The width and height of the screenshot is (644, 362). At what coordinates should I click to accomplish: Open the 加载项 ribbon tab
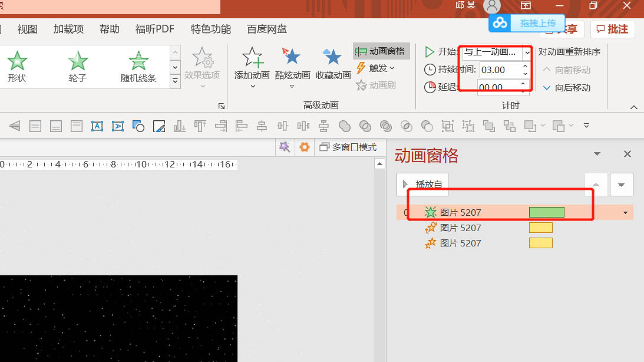tap(68, 29)
